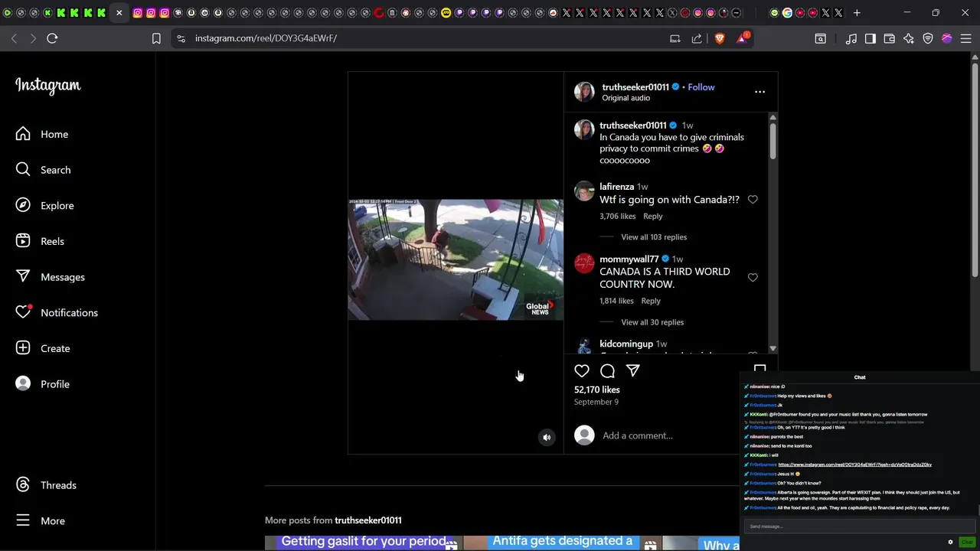Like mommywall77's comment
Image resolution: width=980 pixels, height=551 pixels.
[x=753, y=278]
